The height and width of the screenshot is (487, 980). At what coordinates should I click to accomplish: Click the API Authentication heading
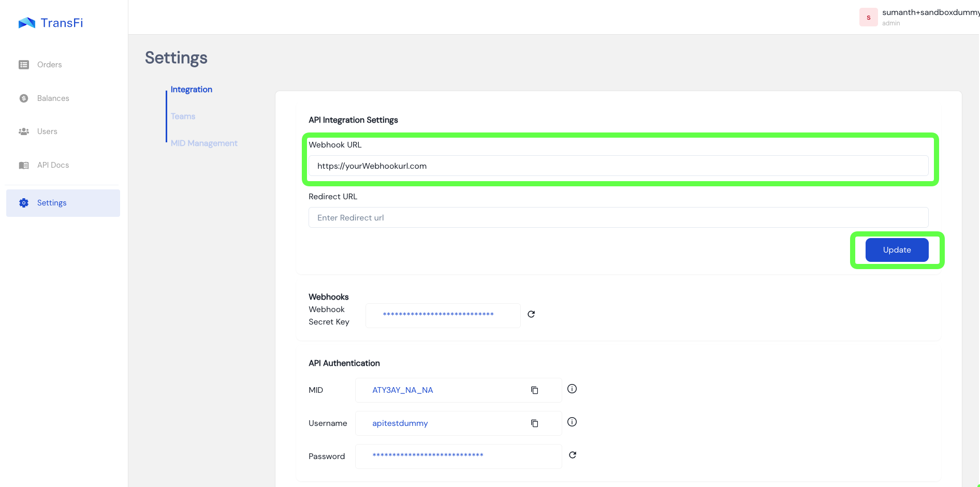coord(344,363)
